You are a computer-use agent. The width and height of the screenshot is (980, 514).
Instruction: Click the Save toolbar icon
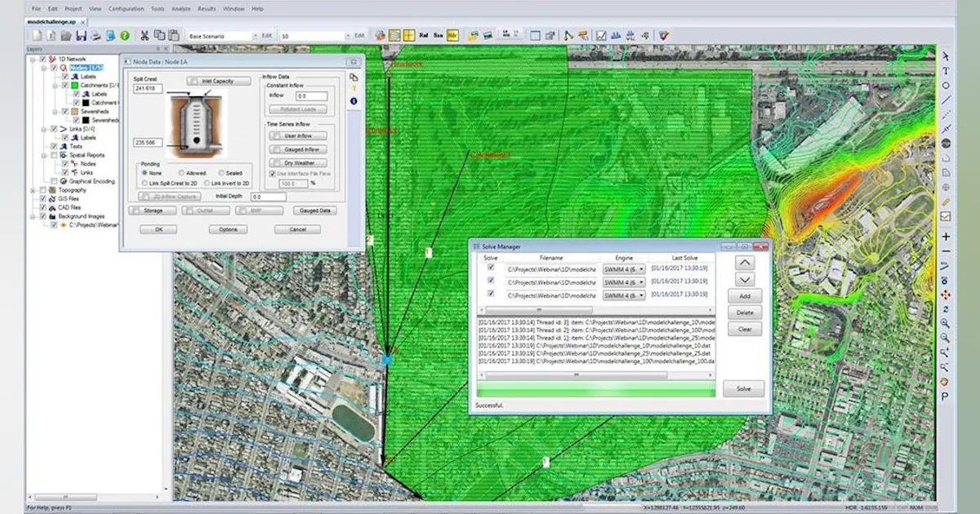(81, 35)
